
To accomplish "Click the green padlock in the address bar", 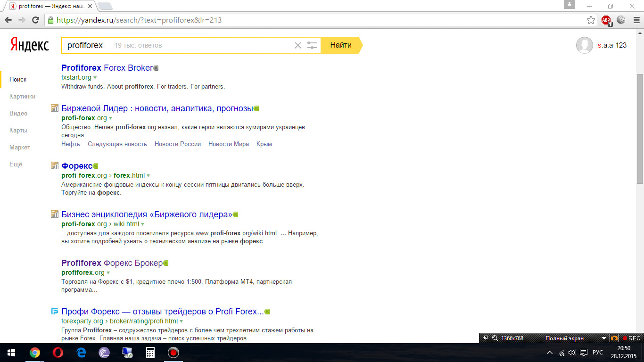I will 50,20.
